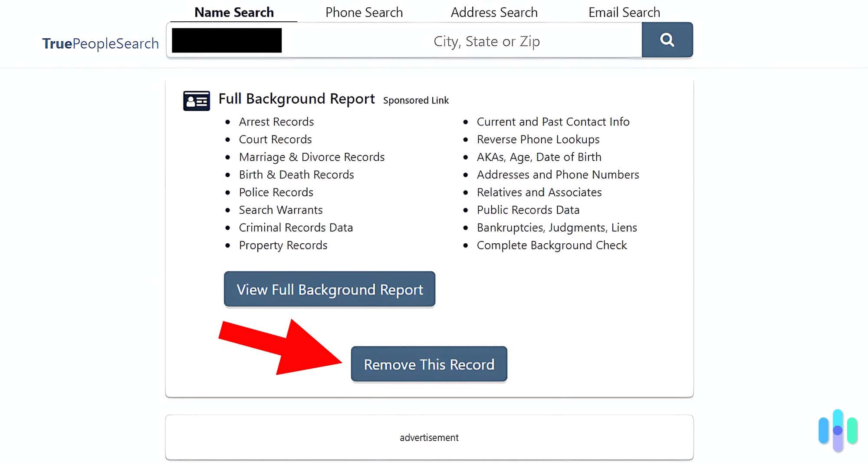Switch to the Phone Search tab
Image resolution: width=868 pixels, height=463 pixels.
click(x=364, y=12)
